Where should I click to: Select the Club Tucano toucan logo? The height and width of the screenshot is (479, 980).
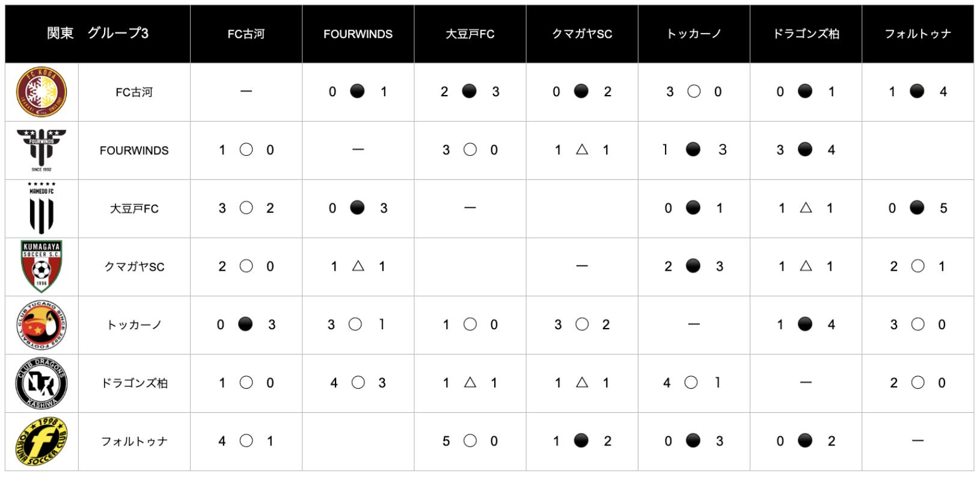[x=41, y=325]
